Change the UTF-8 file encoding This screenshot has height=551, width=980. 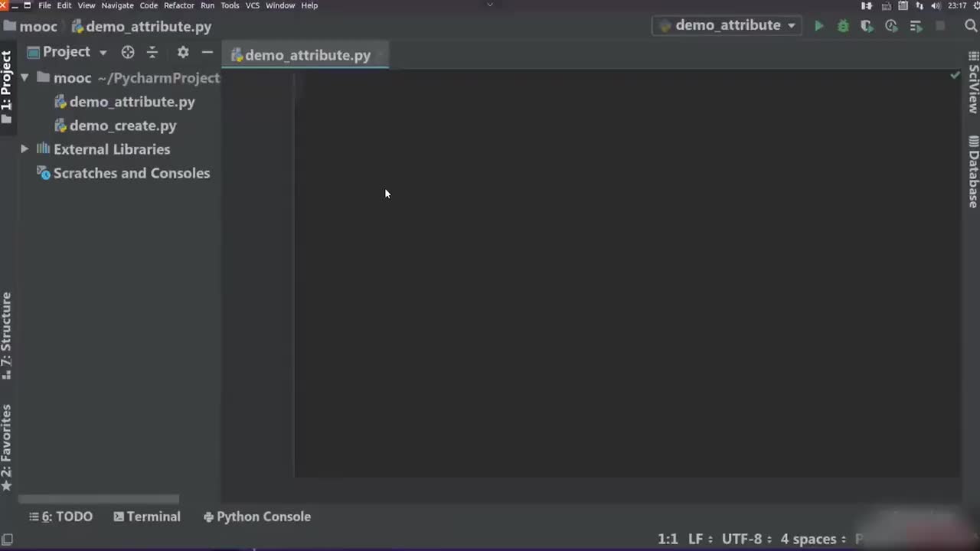tap(746, 540)
